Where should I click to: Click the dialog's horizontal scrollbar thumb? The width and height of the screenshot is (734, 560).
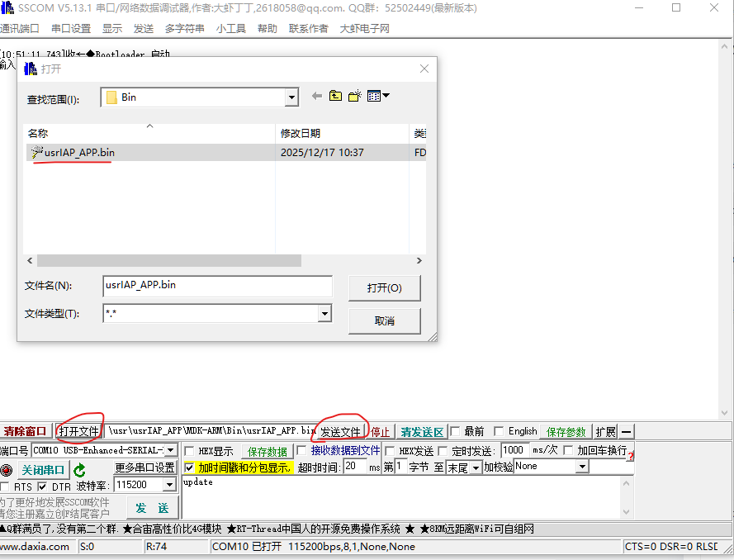169,260
